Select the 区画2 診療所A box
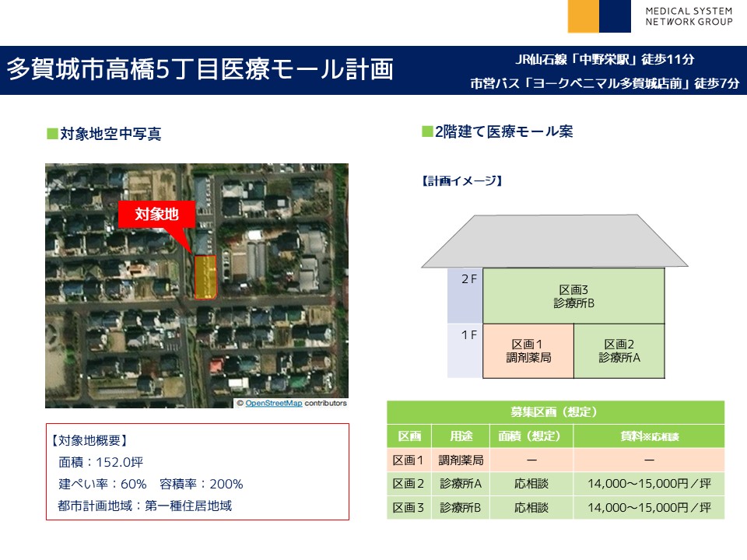747x560 pixels. (619, 351)
